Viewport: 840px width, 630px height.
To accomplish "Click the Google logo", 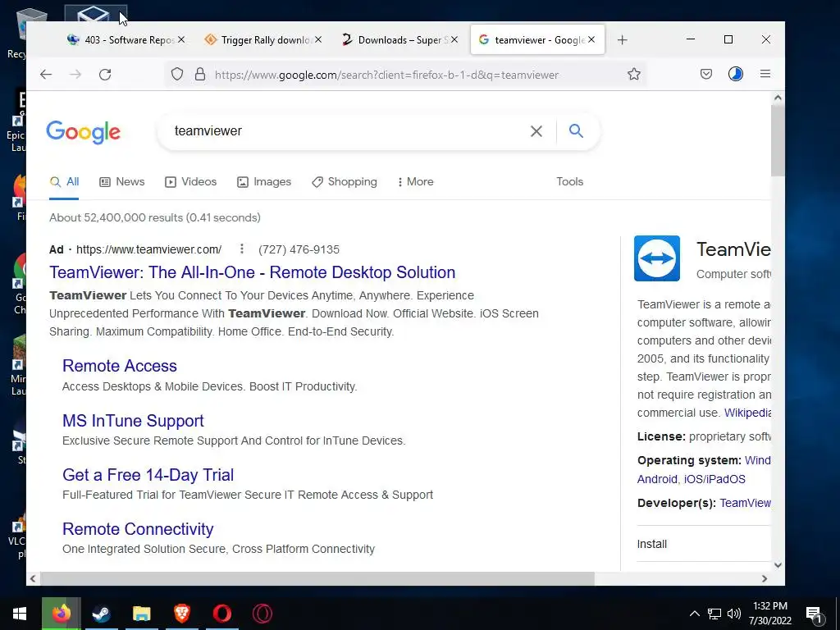I will pyautogui.click(x=83, y=132).
